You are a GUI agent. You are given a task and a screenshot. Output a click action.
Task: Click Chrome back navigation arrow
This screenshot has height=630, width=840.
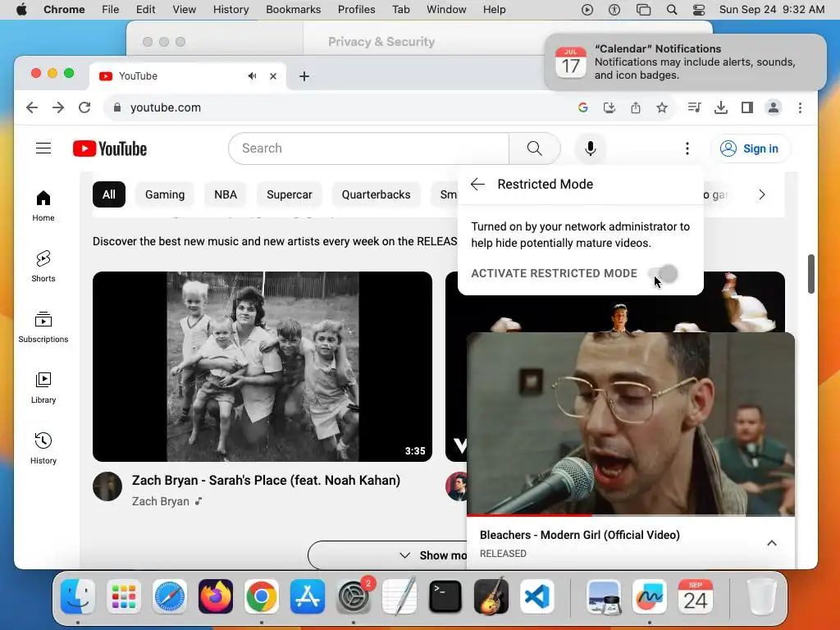(x=32, y=107)
